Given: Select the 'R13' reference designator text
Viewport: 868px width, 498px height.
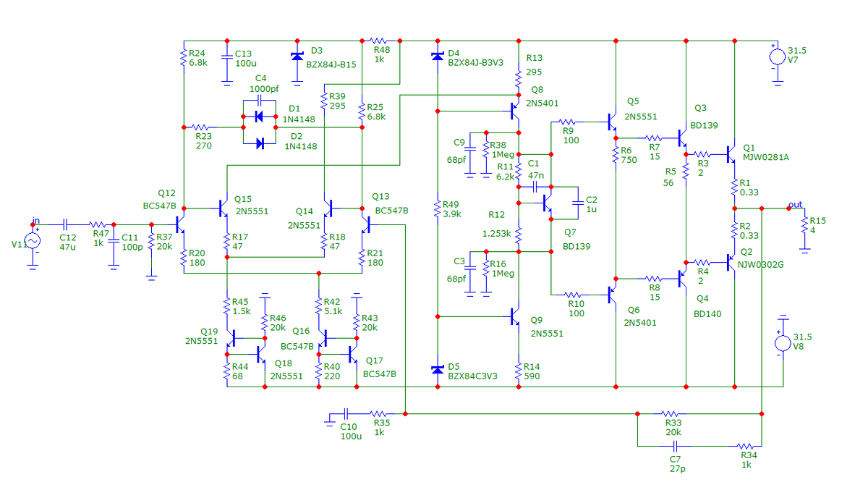Looking at the screenshot, I should [x=535, y=57].
